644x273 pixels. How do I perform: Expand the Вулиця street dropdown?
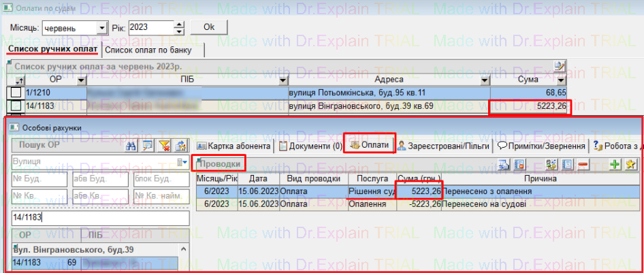182,162
